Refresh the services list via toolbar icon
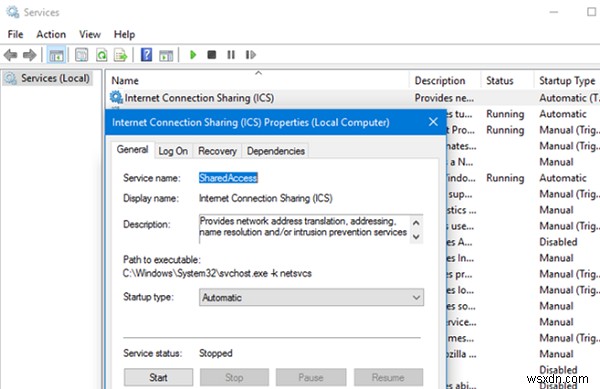This screenshot has width=600, height=389. [101, 55]
